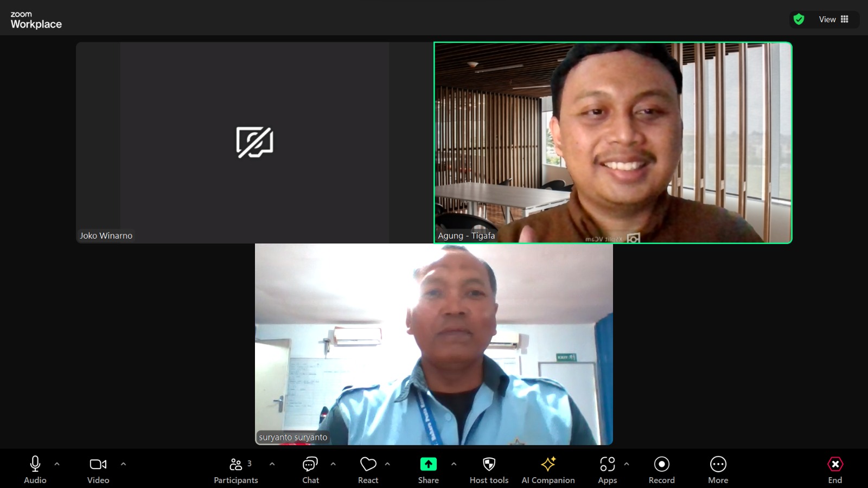Open the Apps icon
The width and height of the screenshot is (868, 488).
[607, 464]
